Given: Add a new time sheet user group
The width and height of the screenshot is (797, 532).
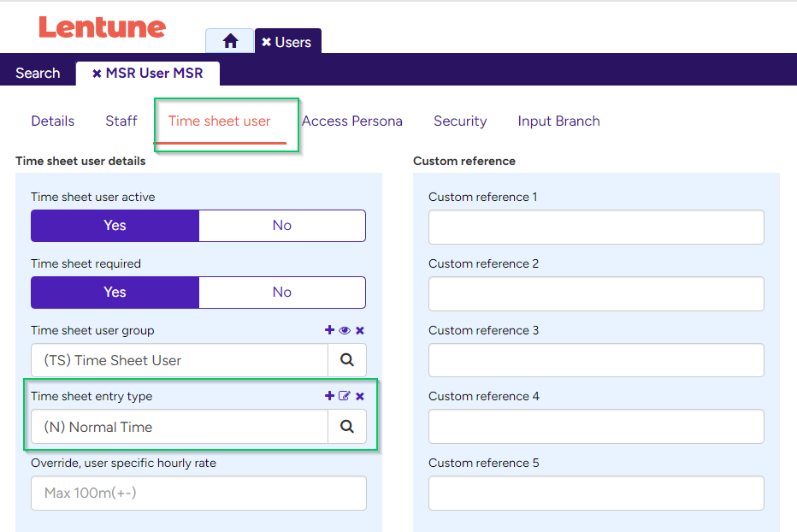Looking at the screenshot, I should tap(329, 330).
